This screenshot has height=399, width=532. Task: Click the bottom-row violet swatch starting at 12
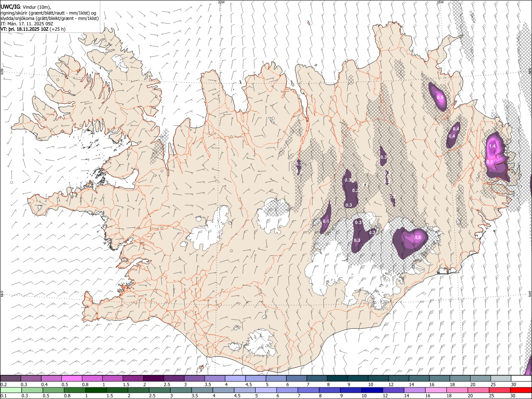(x=394, y=390)
